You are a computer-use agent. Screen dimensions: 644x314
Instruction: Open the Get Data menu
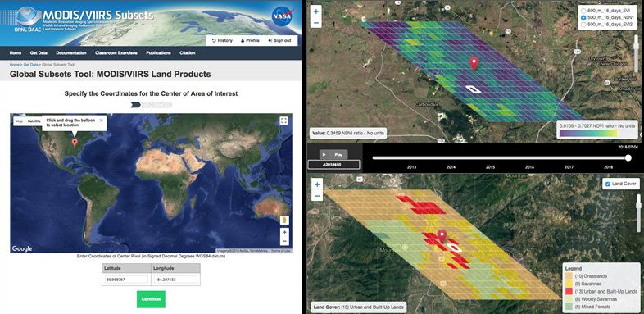pyautogui.click(x=39, y=53)
